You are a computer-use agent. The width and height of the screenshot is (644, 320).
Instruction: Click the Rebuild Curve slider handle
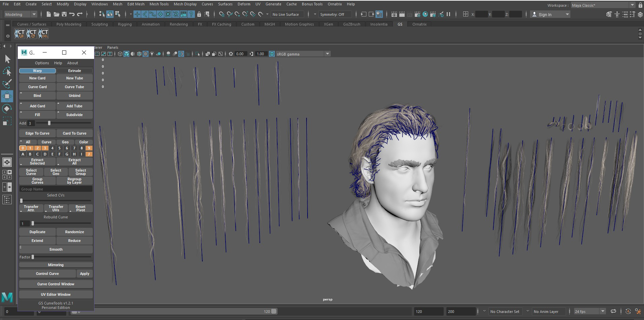point(33,223)
